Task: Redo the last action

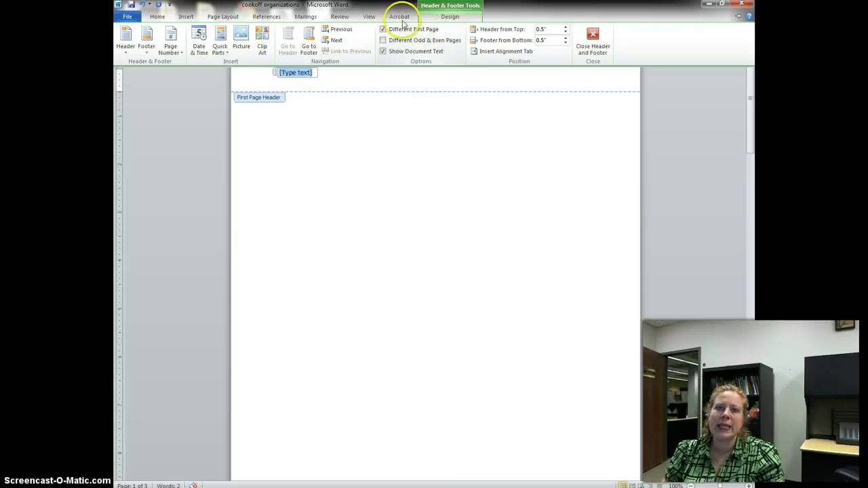Action: point(159,5)
